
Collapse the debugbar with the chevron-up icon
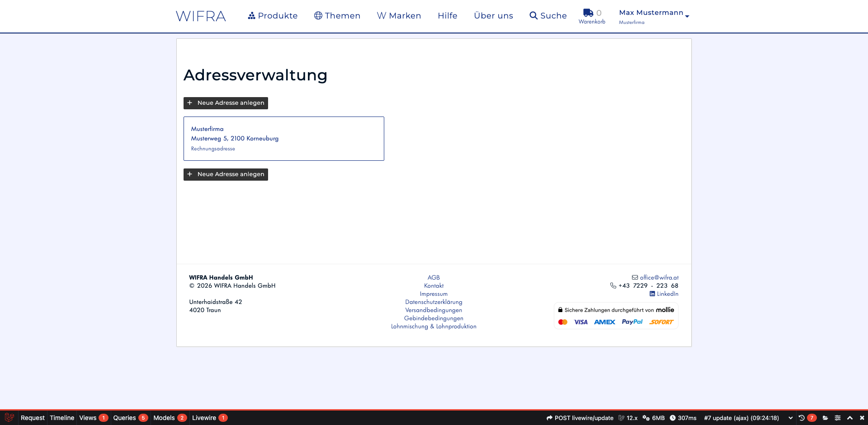tap(850, 418)
